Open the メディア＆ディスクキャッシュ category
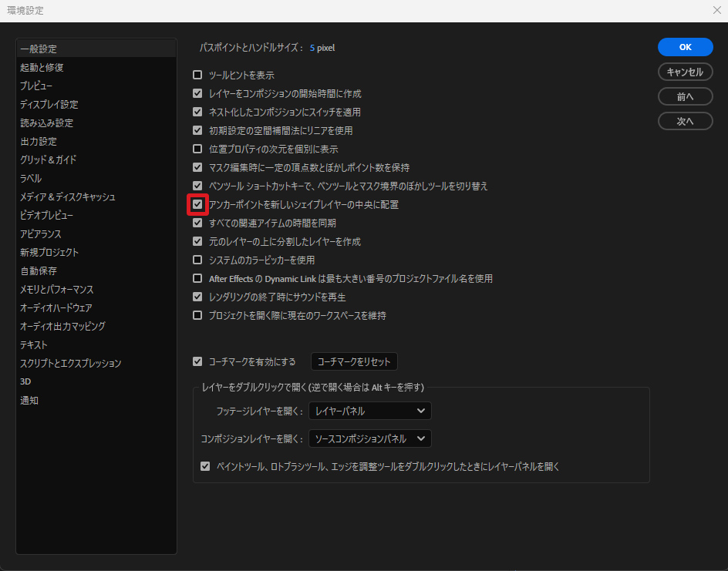The width and height of the screenshot is (728, 571). click(x=68, y=196)
